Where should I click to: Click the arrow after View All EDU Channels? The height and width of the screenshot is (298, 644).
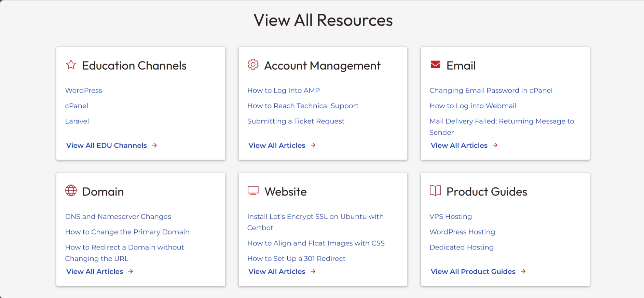point(155,145)
